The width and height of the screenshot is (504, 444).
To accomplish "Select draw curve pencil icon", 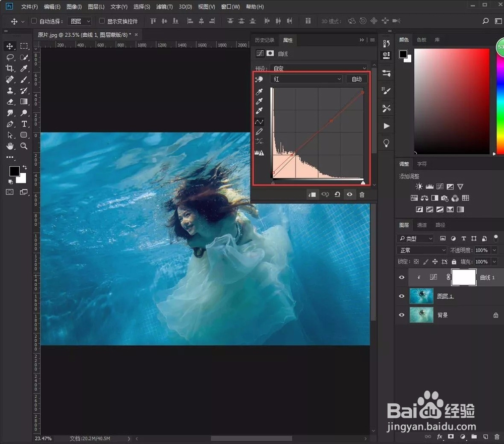I will coord(259,132).
